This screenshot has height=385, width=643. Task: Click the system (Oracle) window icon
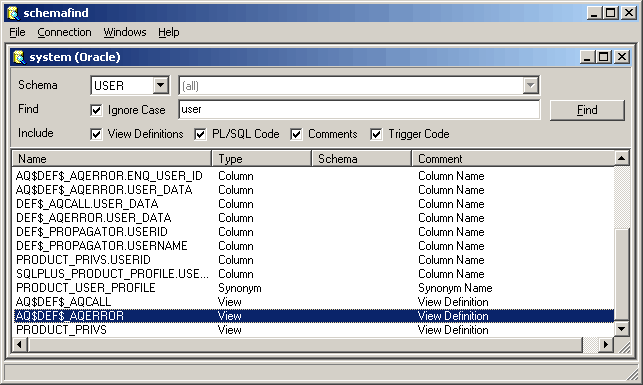click(19, 57)
